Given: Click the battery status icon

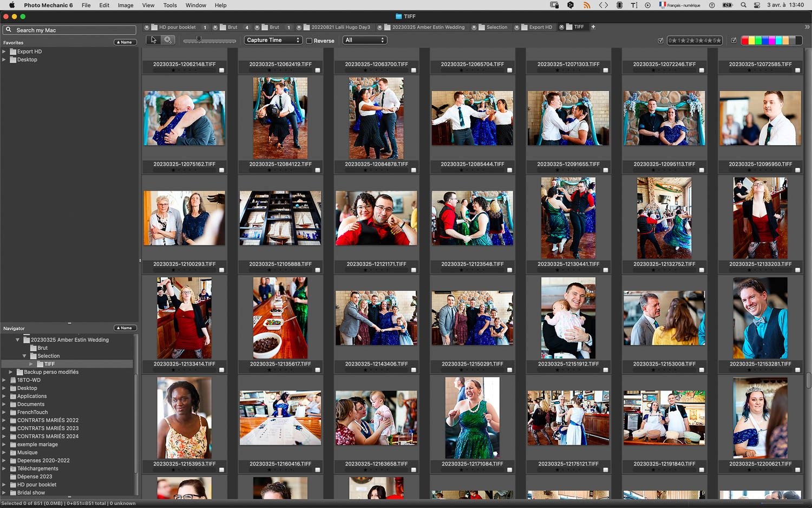Looking at the screenshot, I should point(728,5).
